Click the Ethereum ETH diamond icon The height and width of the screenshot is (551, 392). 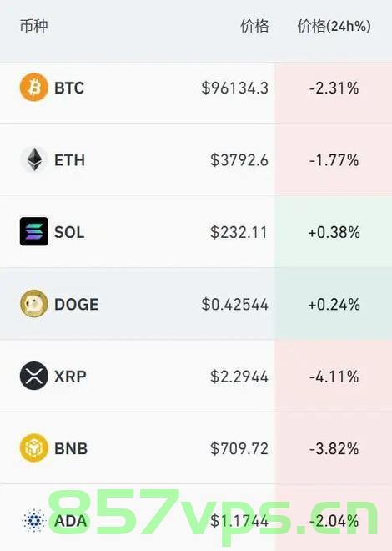click(34, 159)
